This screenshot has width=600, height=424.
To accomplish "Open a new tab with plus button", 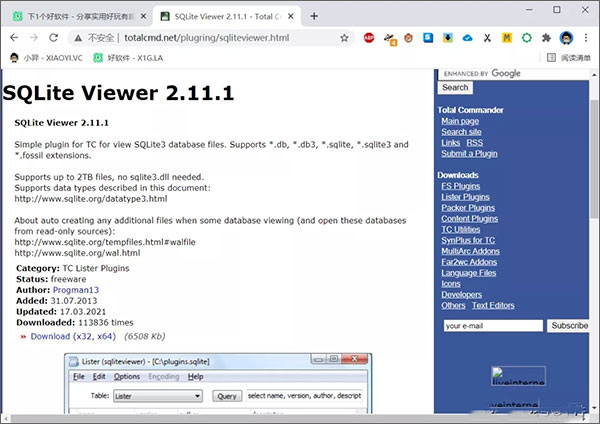I will pyautogui.click(x=314, y=16).
